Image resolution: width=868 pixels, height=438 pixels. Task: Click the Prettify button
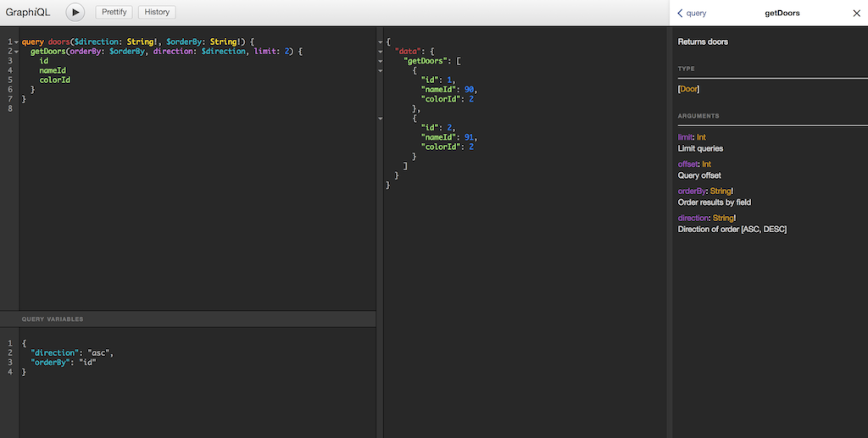114,12
